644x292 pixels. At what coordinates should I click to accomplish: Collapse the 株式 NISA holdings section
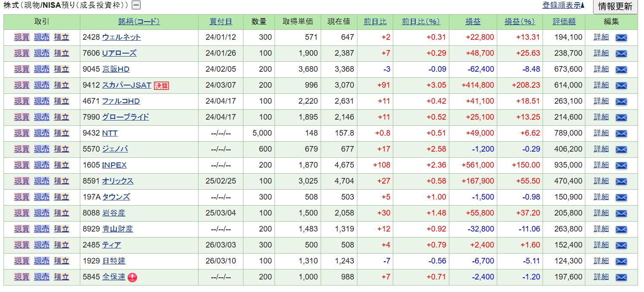136,6
